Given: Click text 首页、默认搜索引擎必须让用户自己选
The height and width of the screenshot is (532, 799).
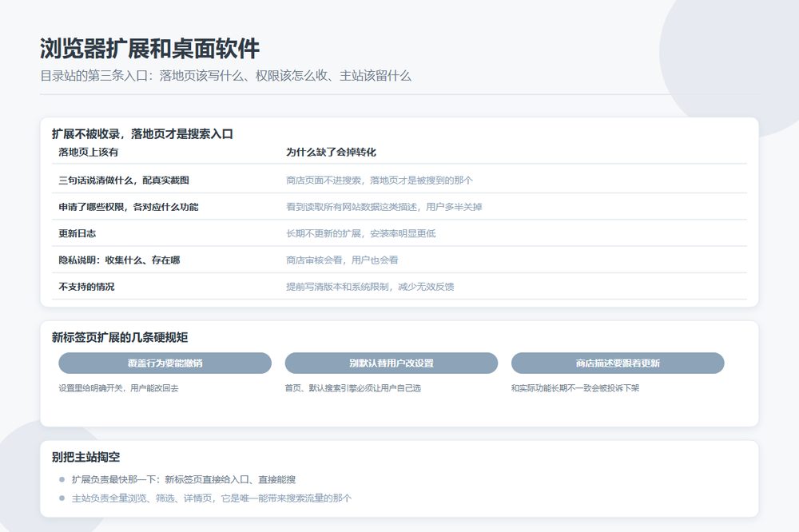Looking at the screenshot, I should tap(352, 387).
